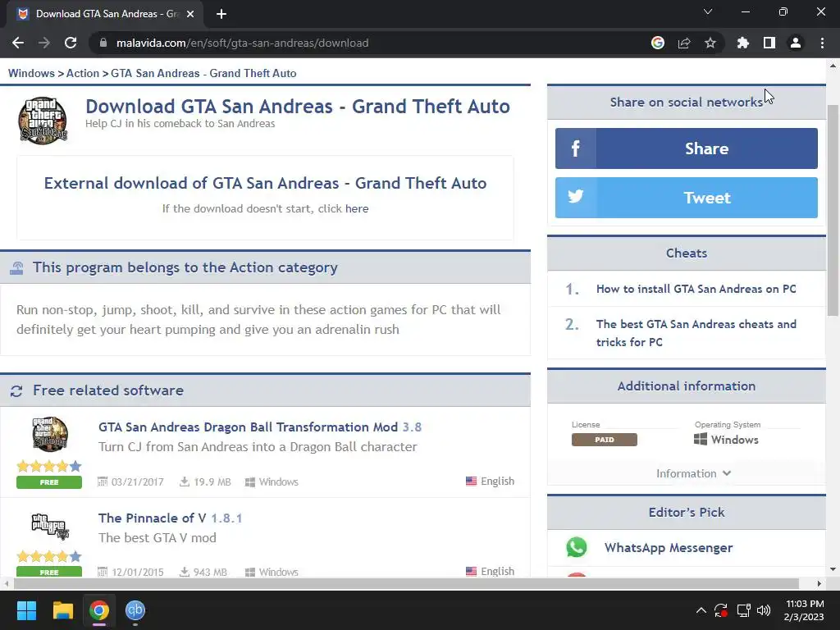Open WhatsApp Messenger editor's pick

click(669, 547)
